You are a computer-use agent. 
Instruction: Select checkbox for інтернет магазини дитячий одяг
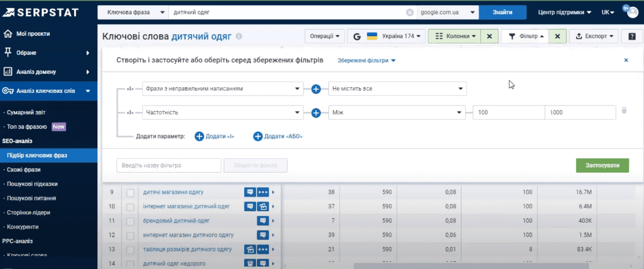pyautogui.click(x=130, y=207)
